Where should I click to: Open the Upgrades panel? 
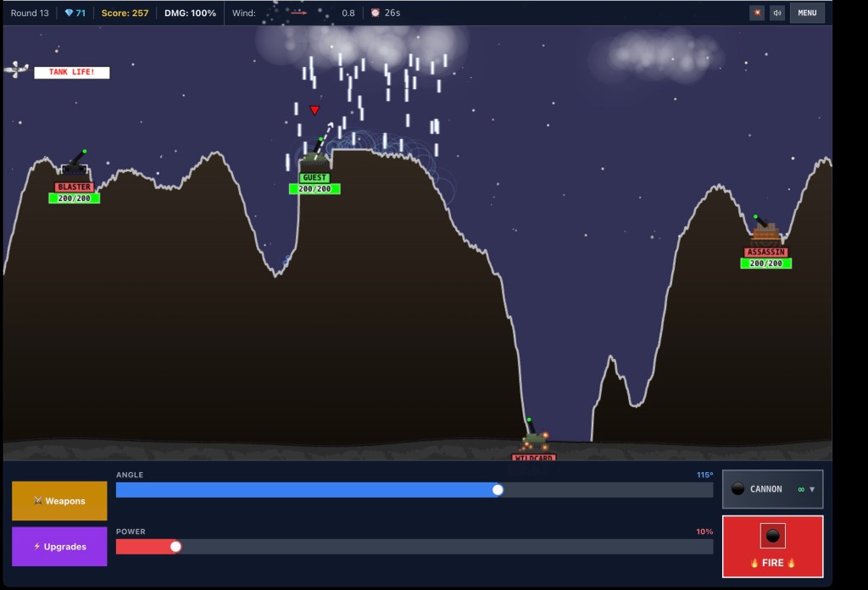tap(59, 547)
